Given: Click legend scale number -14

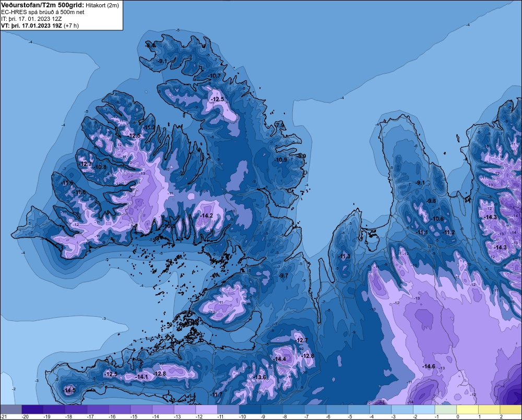Looking at the screenshot, I should click(156, 417).
